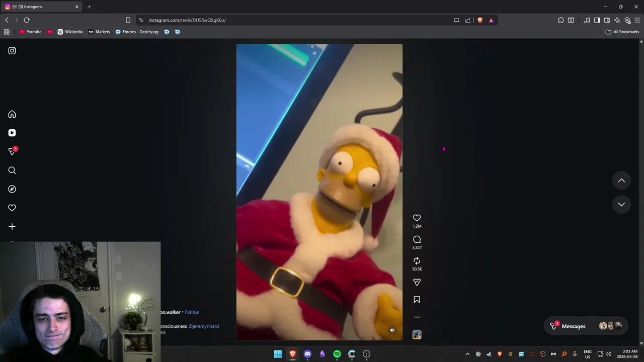The height and width of the screenshot is (362, 644).
Task: Select the Instagram browser tab
Action: 41,7
